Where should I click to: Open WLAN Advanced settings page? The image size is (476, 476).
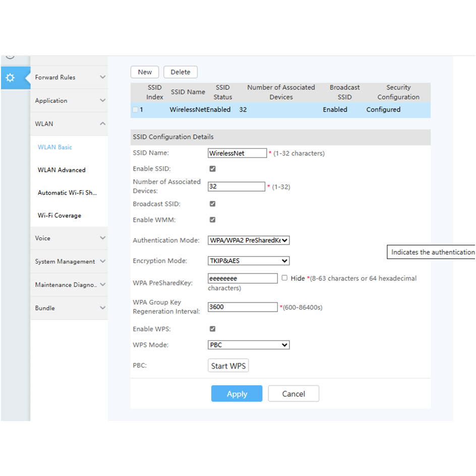pyautogui.click(x=62, y=170)
